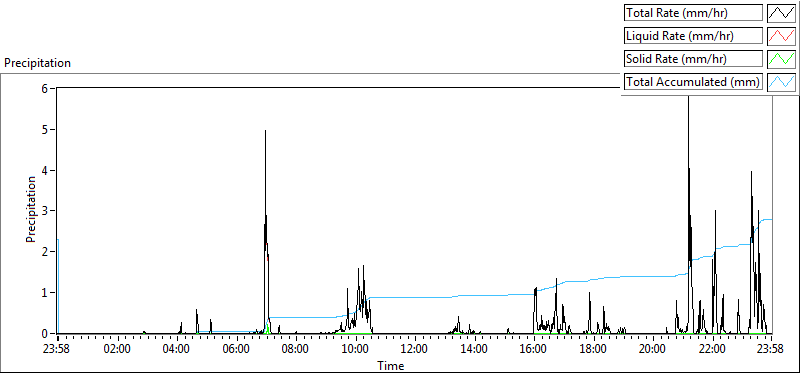Click the 23:58 start time axis label

coord(58,350)
